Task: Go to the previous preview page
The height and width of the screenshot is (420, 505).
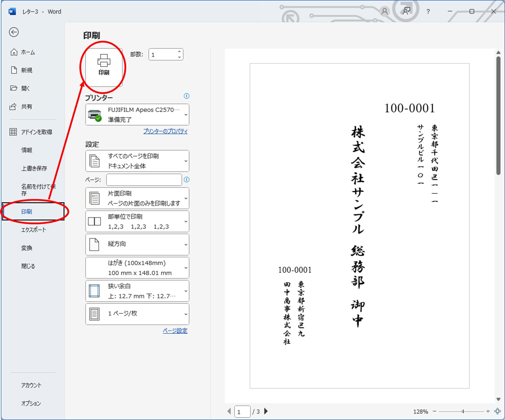Action: (229, 411)
